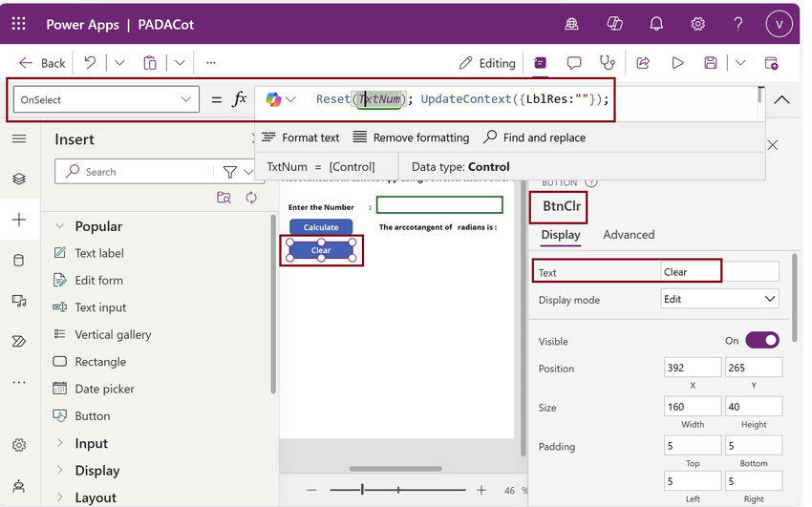Collapse the Popular section
The width and height of the screenshot is (812, 507).
click(60, 226)
